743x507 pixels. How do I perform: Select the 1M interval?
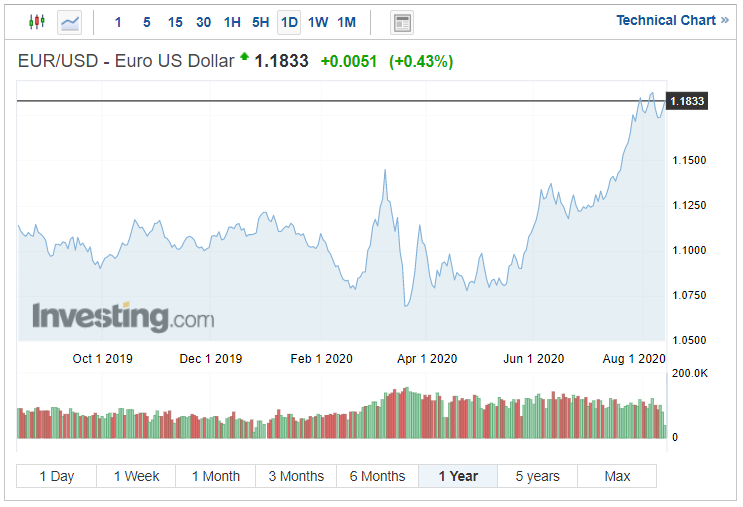tap(346, 22)
